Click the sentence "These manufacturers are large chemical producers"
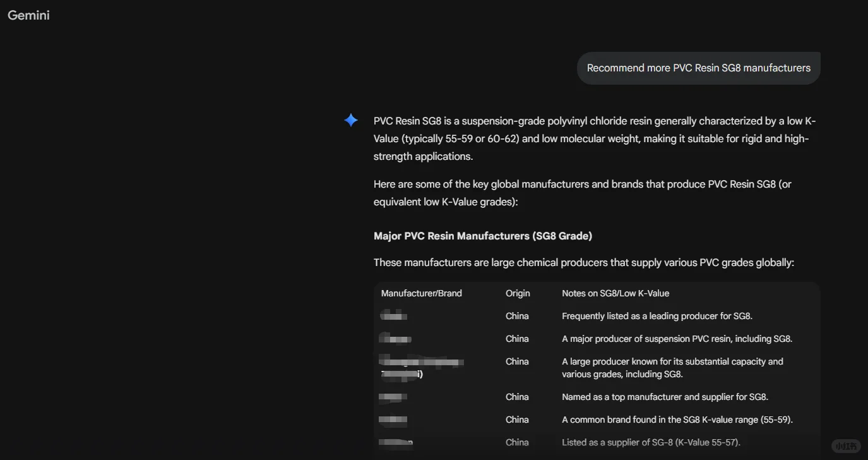The height and width of the screenshot is (460, 868). click(x=583, y=262)
